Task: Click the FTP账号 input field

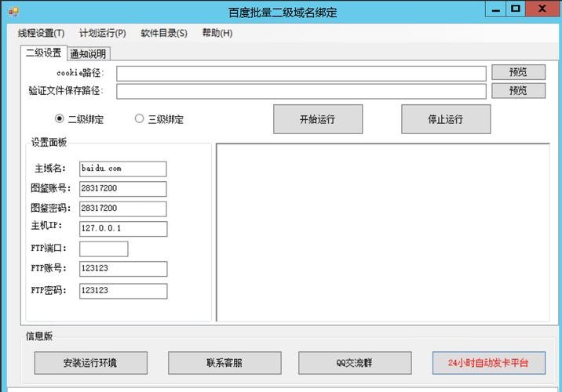Action: click(123, 269)
